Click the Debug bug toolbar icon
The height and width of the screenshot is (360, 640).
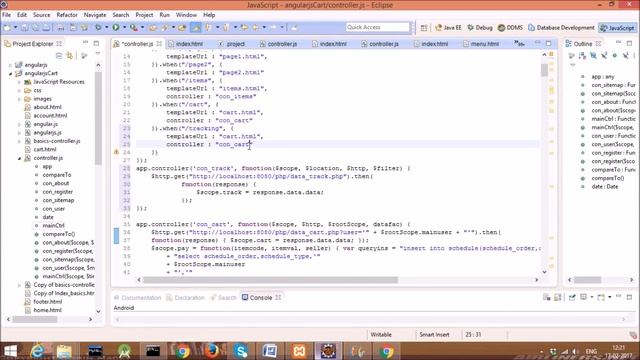[98, 27]
